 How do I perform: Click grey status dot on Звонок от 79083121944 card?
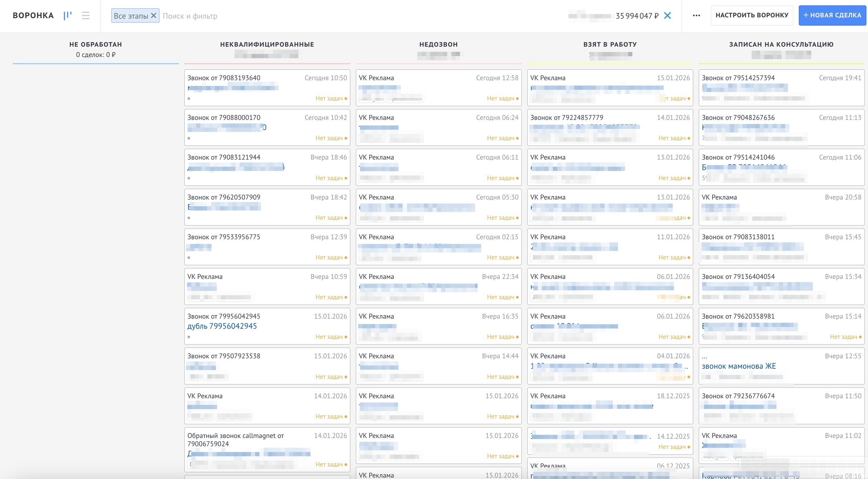[189, 178]
